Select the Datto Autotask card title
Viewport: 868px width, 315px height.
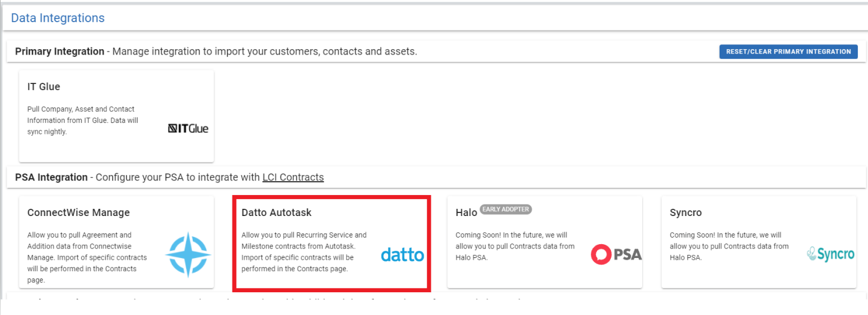tap(276, 212)
